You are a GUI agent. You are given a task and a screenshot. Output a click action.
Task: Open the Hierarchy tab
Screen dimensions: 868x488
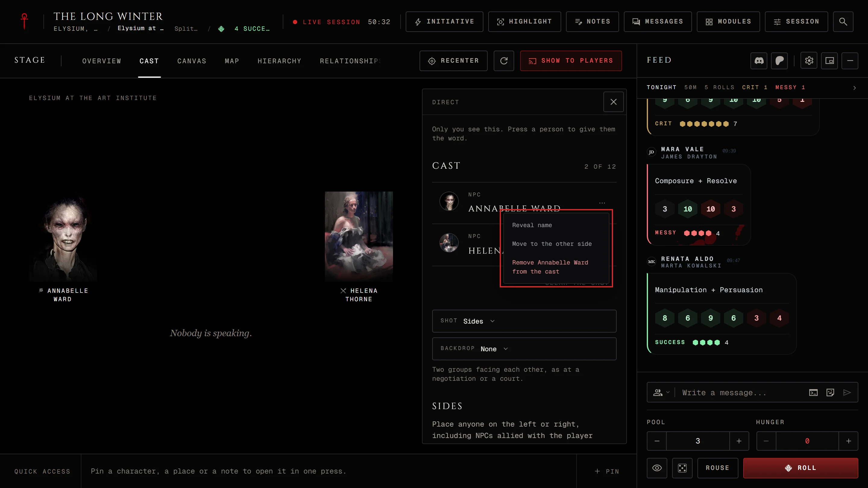[279, 61]
